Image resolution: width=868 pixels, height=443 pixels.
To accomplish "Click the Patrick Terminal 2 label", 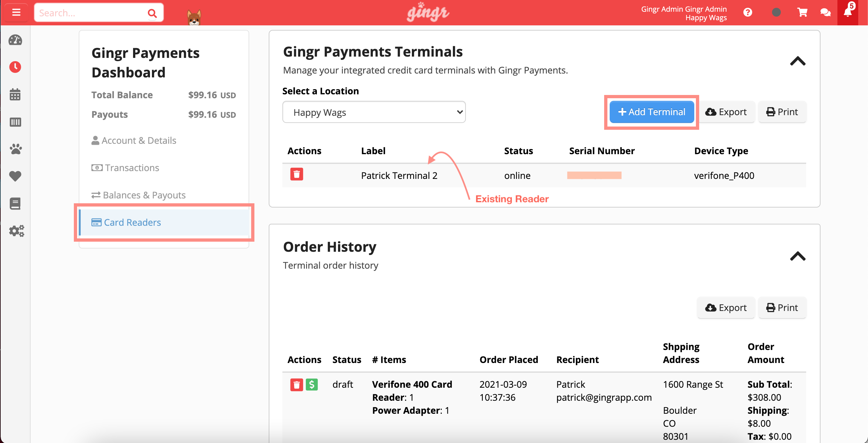I will click(399, 176).
